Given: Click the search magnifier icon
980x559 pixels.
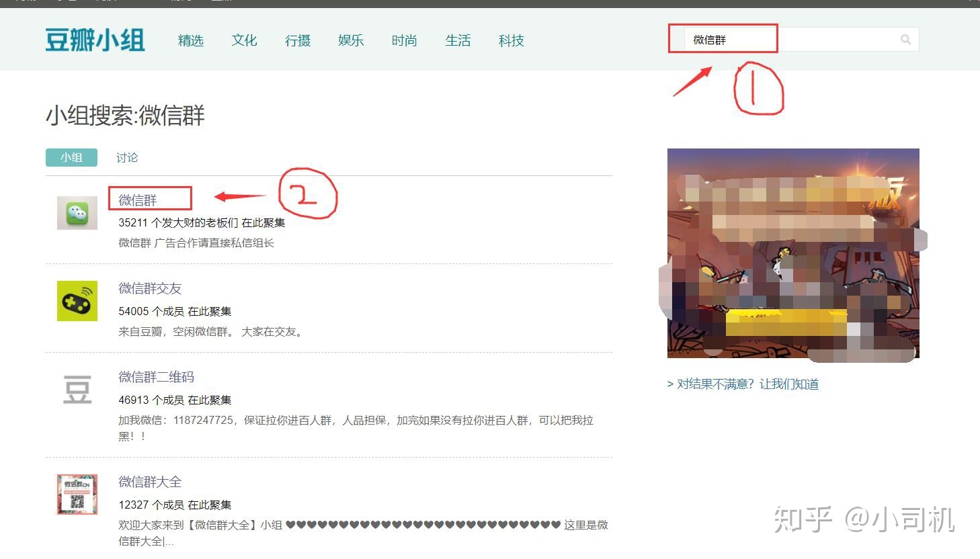Looking at the screenshot, I should coord(905,40).
